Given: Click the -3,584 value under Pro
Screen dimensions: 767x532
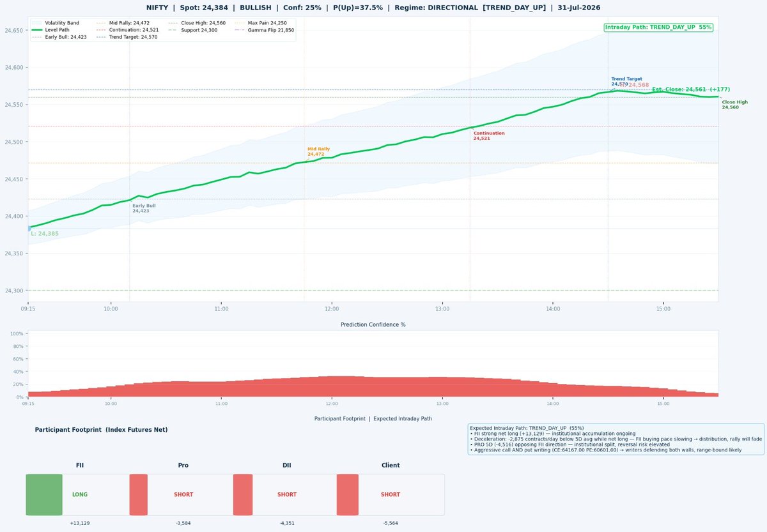Looking at the screenshot, I should 183,523.
